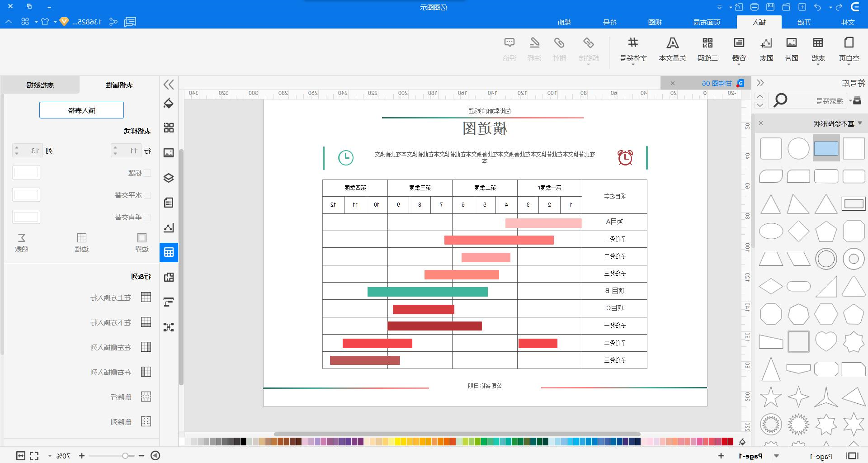Switch to the View (视图) tab

click(x=655, y=22)
